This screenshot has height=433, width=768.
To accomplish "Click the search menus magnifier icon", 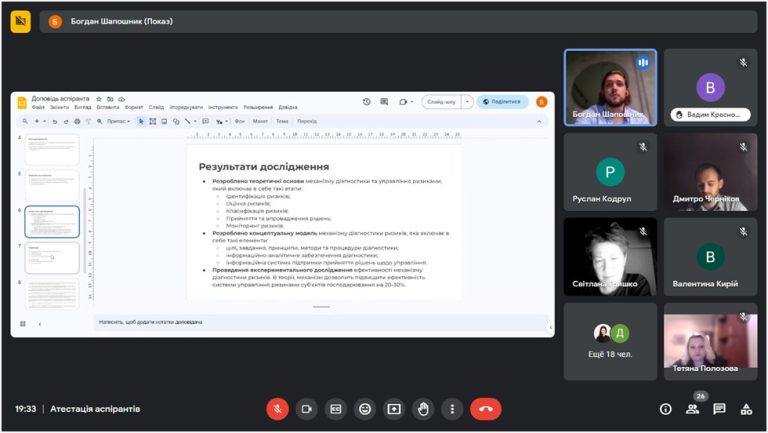I will pos(25,121).
